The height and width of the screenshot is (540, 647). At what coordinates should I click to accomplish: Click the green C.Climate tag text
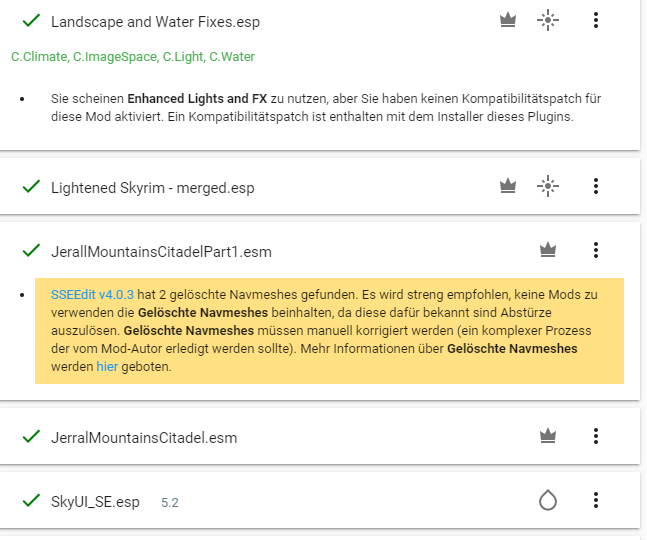(39, 58)
